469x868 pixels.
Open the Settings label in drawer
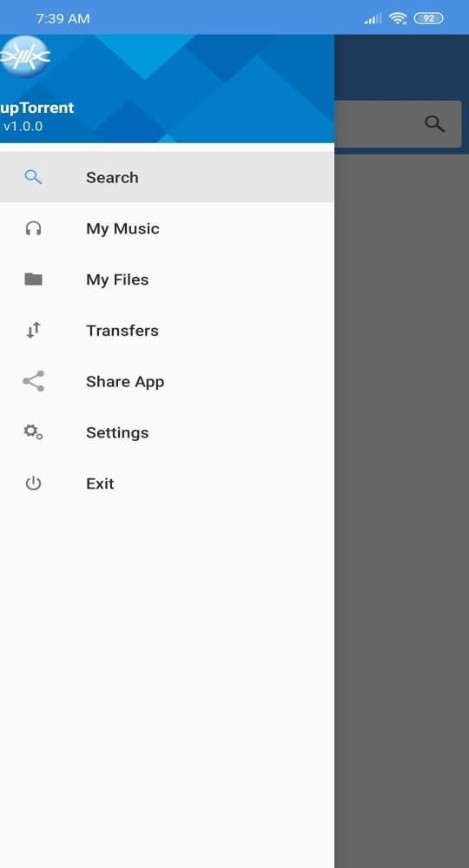(117, 433)
